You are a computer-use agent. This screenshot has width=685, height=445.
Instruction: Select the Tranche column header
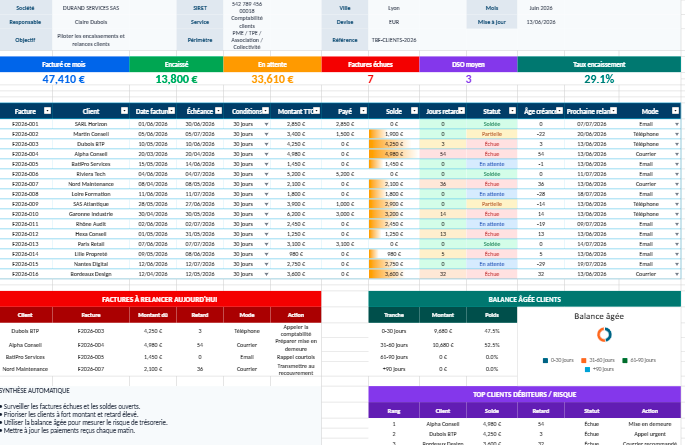click(x=394, y=315)
